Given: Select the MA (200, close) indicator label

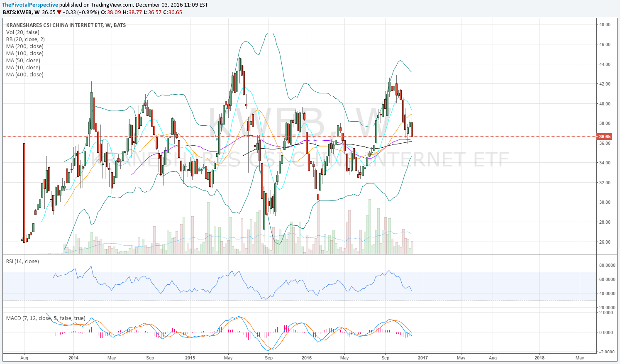Looking at the screenshot, I should [25, 46].
